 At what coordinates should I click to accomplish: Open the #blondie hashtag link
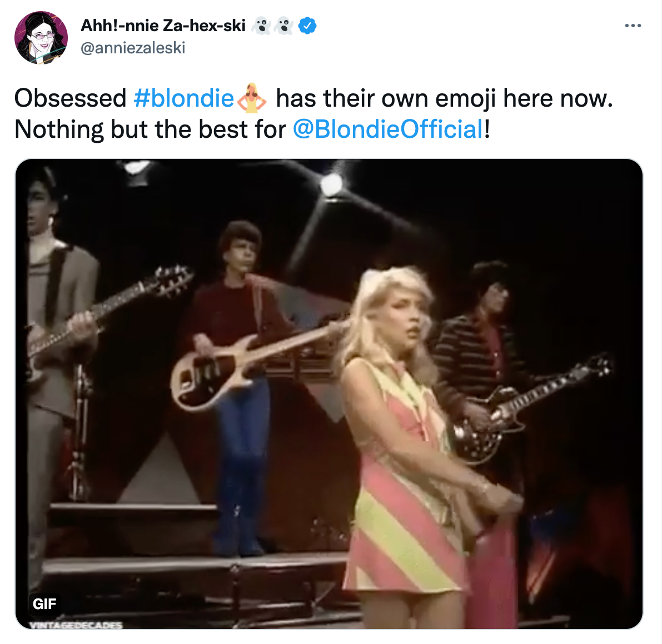click(183, 98)
